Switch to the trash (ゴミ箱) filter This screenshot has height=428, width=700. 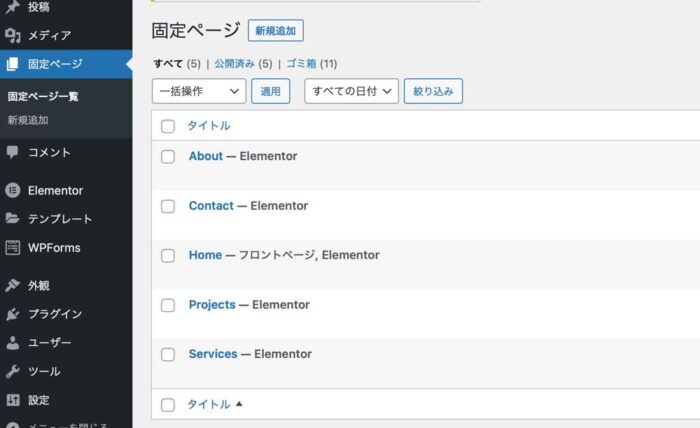point(296,63)
